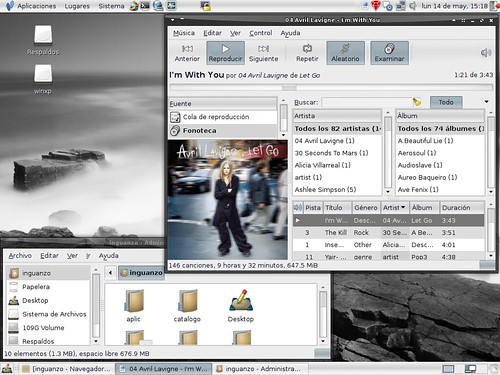Click the Reproducir play button
The width and height of the screenshot is (500, 375).
[225, 53]
